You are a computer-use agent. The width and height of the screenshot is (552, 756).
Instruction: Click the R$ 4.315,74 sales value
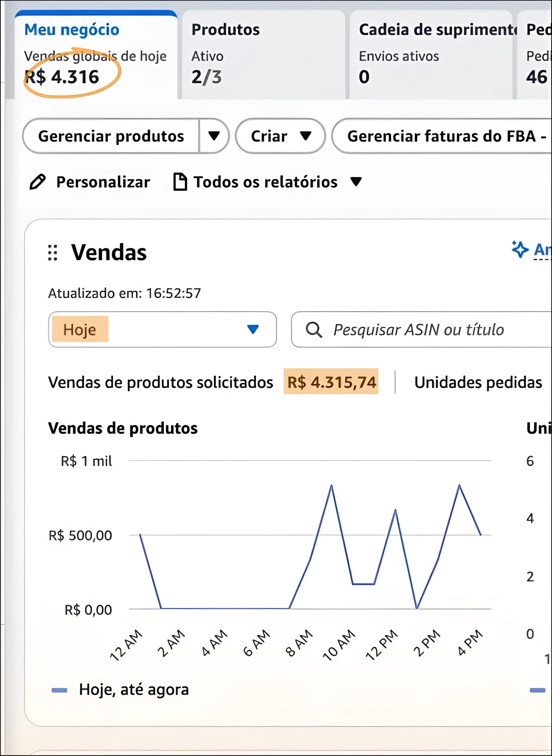tap(331, 382)
